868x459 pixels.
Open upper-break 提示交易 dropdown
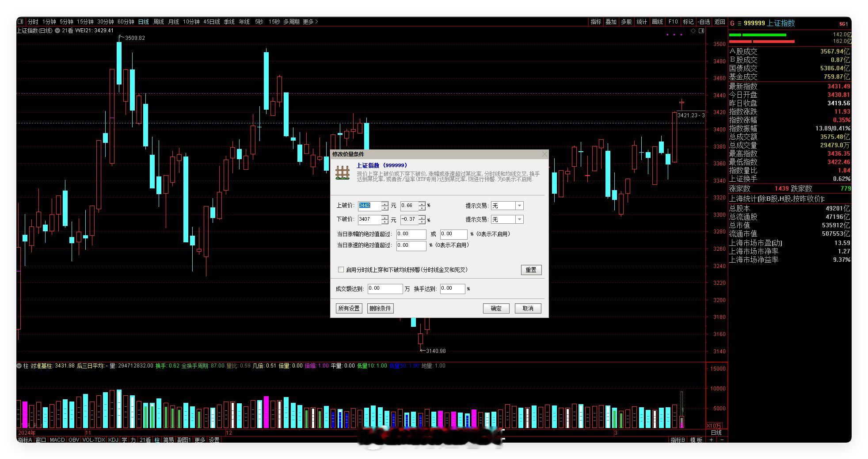coord(520,206)
